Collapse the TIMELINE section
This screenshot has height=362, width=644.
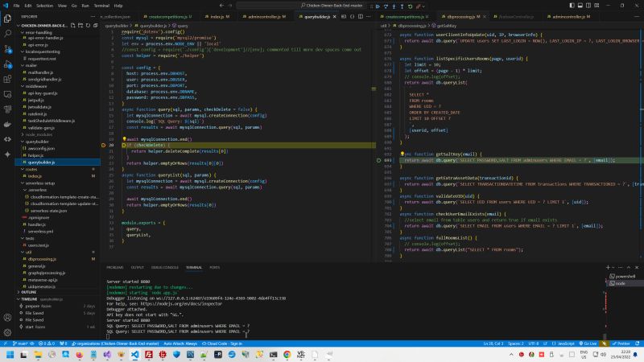29,299
